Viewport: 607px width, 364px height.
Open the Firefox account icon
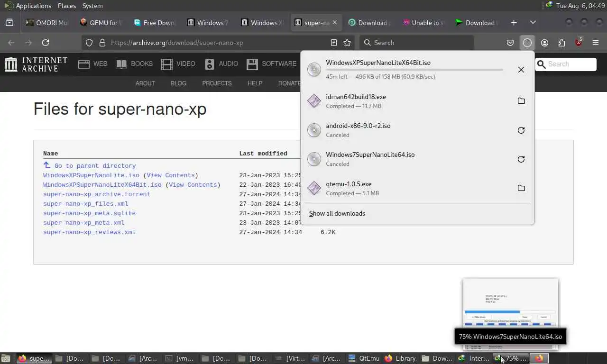544,43
